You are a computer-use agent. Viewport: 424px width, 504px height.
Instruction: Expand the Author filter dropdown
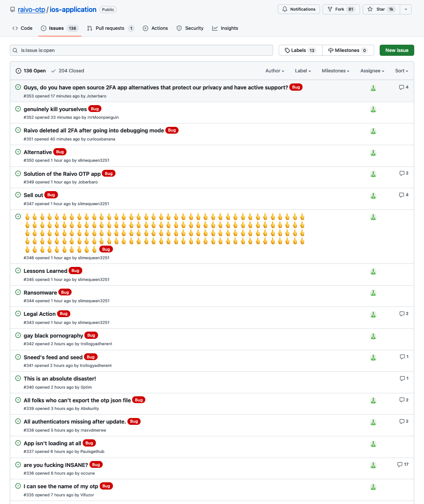pos(275,71)
